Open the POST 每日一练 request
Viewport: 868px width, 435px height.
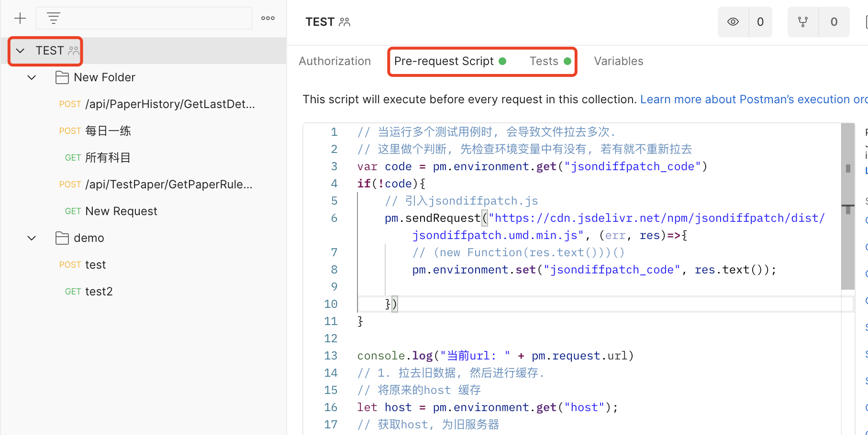click(108, 131)
